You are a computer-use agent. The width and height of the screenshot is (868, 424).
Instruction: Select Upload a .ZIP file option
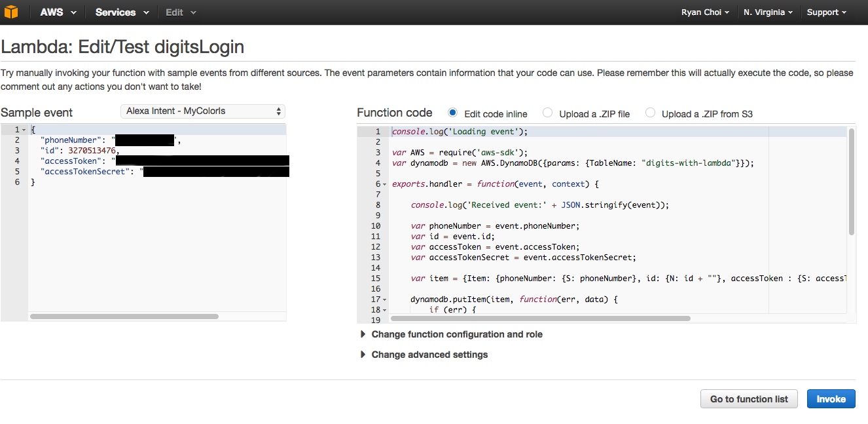tap(548, 113)
